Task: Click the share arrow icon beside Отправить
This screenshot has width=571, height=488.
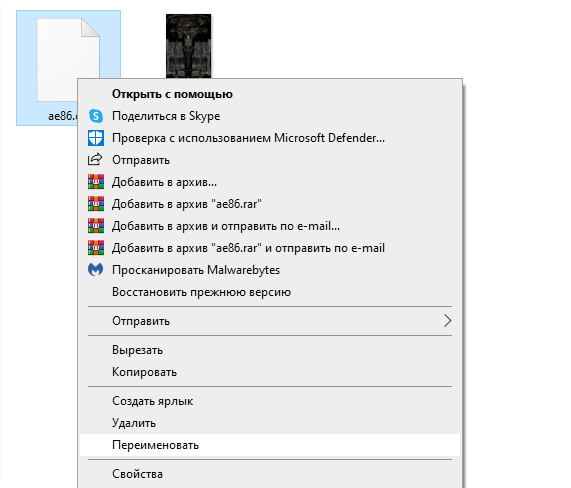Action: point(95,160)
